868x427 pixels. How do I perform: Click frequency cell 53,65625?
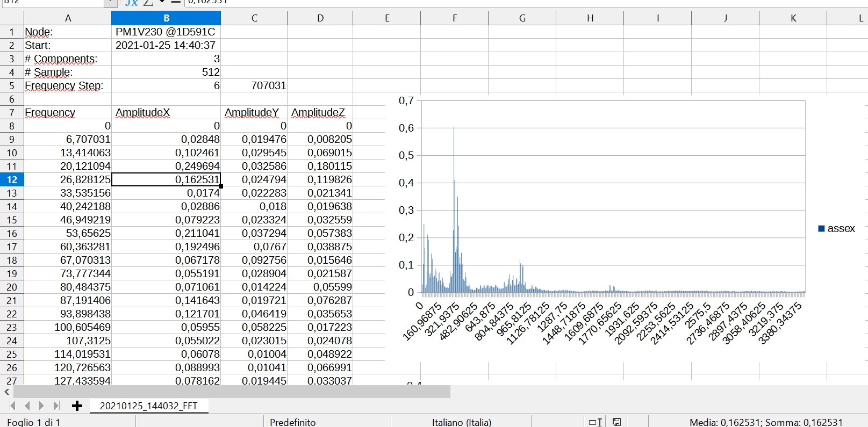68,233
